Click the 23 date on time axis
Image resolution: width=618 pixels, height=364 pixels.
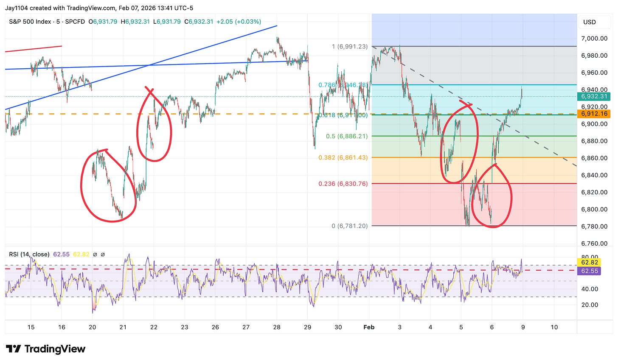(x=185, y=327)
